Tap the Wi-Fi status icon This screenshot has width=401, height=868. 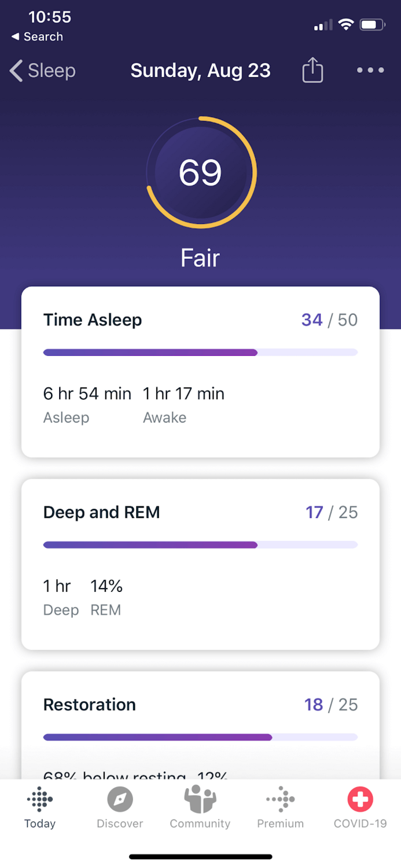point(346,25)
